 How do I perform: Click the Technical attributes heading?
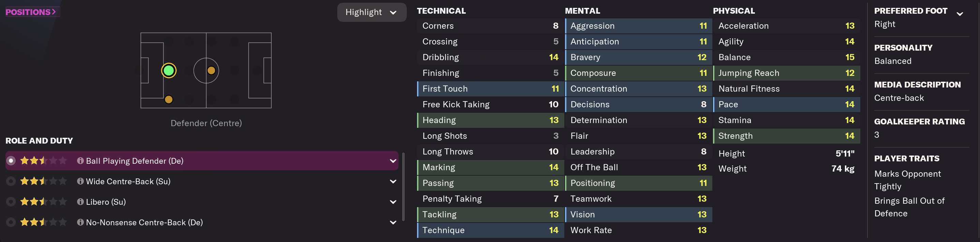click(x=441, y=11)
